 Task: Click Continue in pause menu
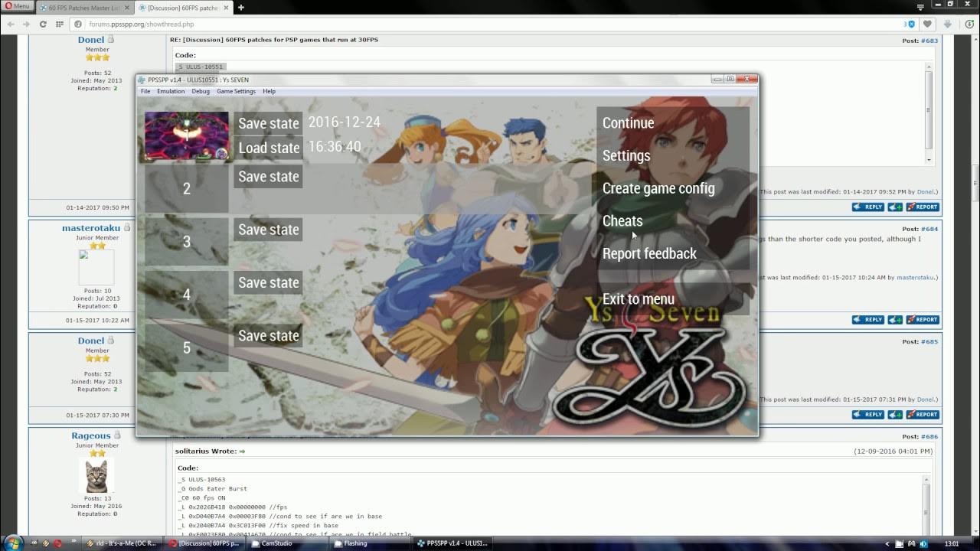pos(673,123)
